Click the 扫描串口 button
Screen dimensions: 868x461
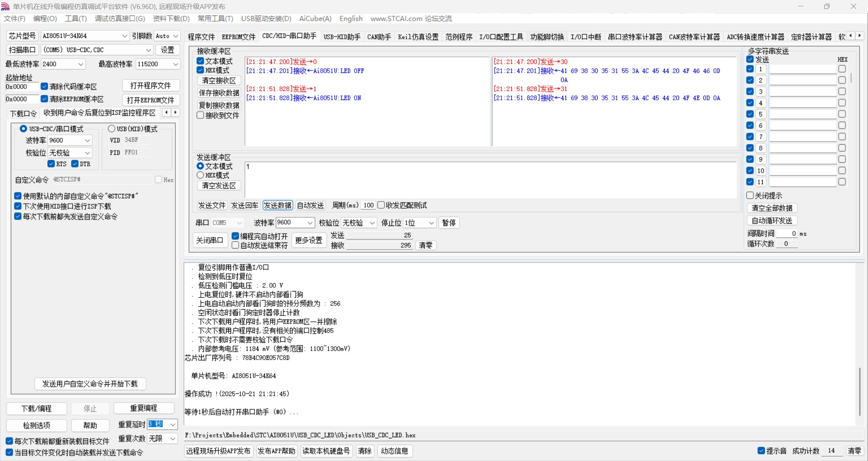pyautogui.click(x=22, y=50)
